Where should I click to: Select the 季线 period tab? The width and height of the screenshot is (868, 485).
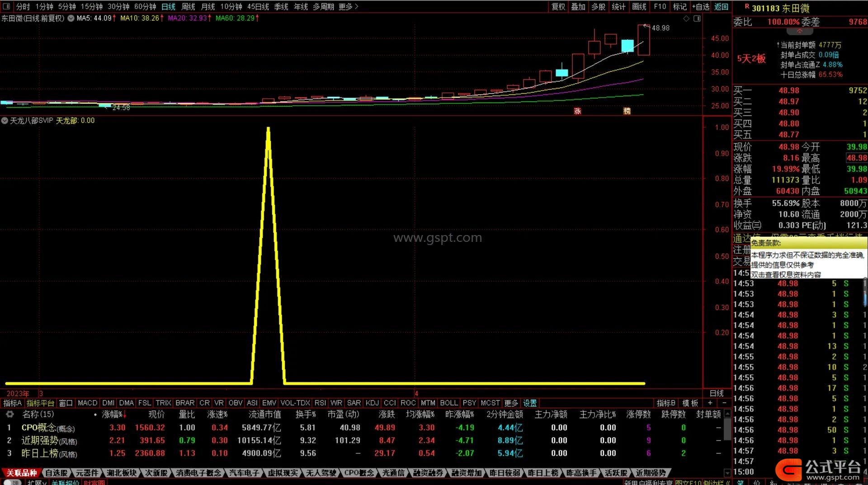click(x=281, y=7)
